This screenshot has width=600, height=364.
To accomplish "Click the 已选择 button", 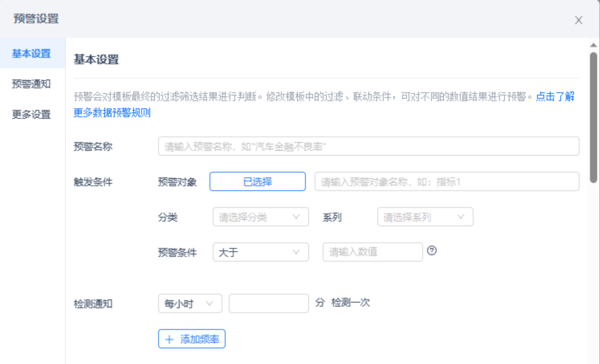I will coord(257,182).
